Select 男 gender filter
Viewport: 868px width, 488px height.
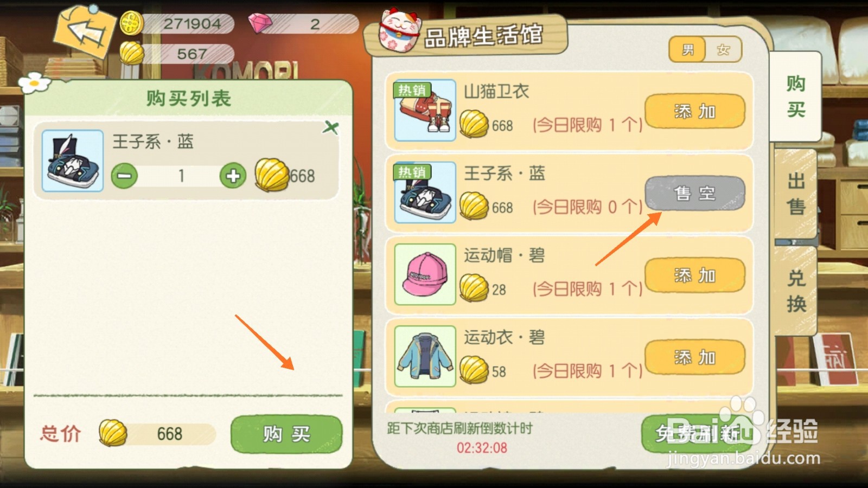[687, 50]
